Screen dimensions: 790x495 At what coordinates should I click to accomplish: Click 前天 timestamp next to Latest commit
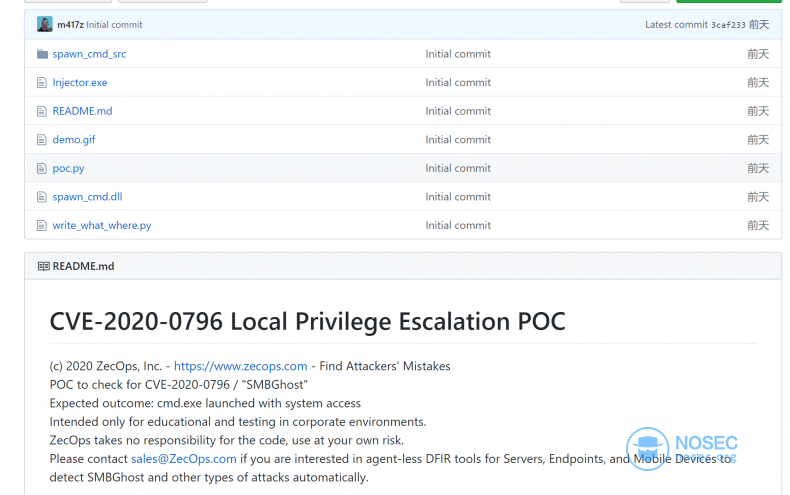click(x=759, y=25)
